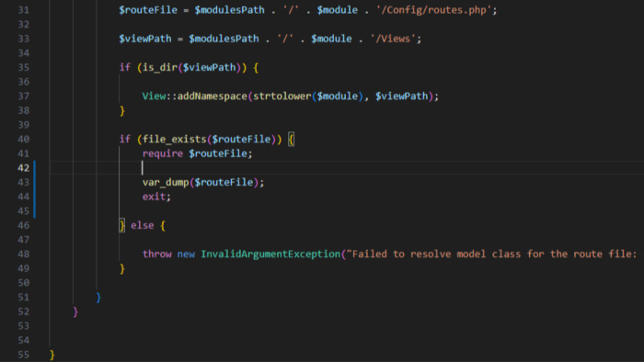The width and height of the screenshot is (644, 362).
Task: Click the is_dir function call
Action: click(x=160, y=67)
